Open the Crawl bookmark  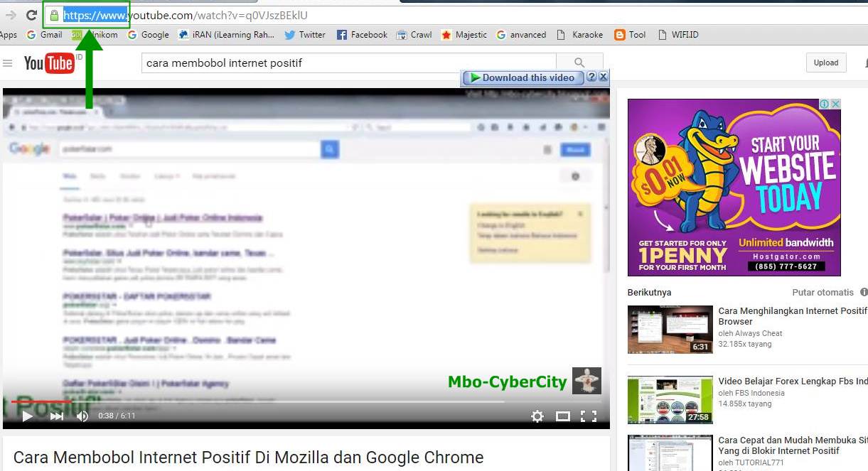[414, 34]
